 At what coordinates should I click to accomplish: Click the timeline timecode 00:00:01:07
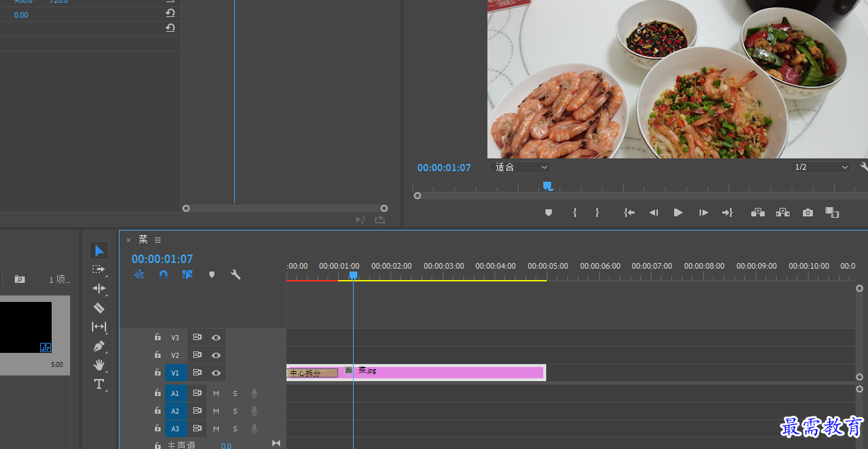(162, 260)
